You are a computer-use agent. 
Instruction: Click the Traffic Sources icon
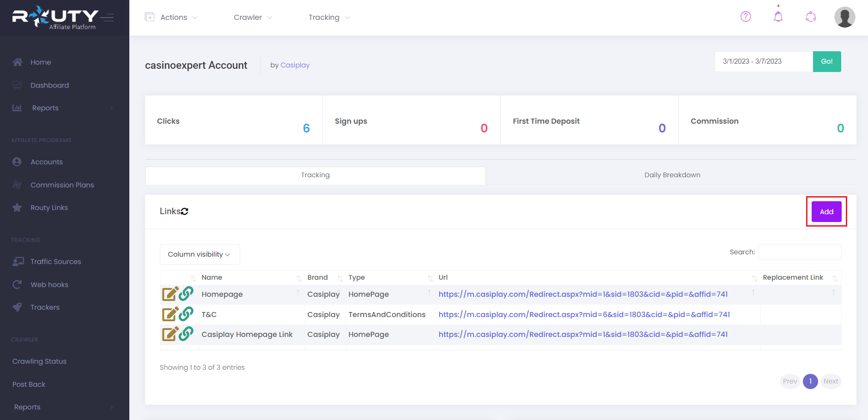pos(18,261)
